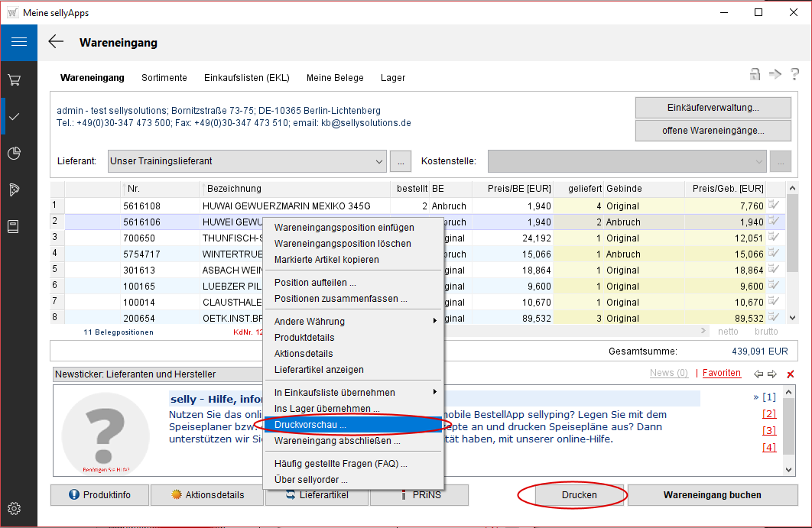812x528 pixels.
Task: Click the padlock icon at top right
Action: [x=755, y=74]
